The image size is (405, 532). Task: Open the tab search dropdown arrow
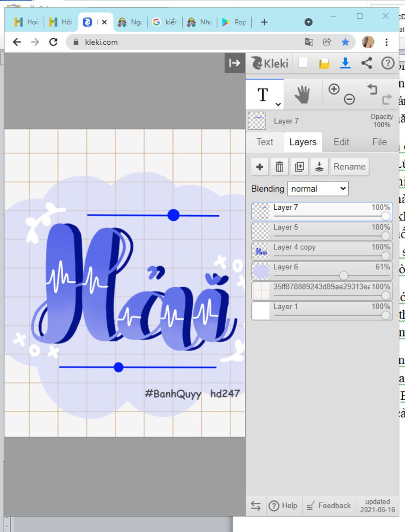[308, 22]
